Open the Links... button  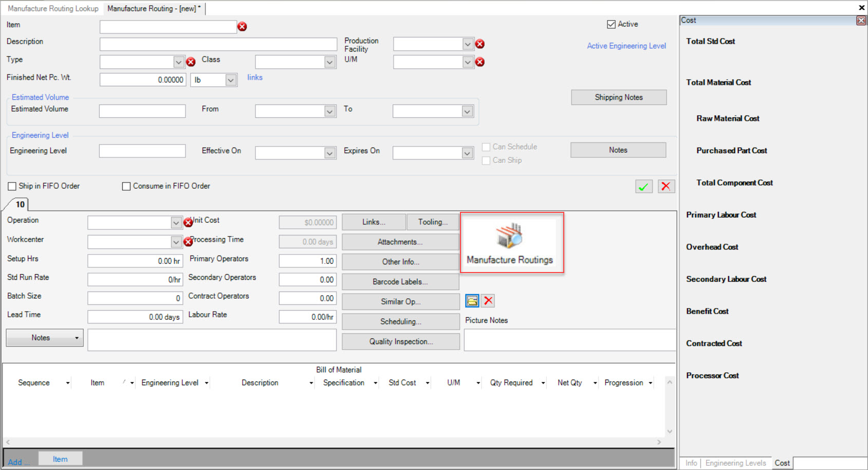pos(374,222)
